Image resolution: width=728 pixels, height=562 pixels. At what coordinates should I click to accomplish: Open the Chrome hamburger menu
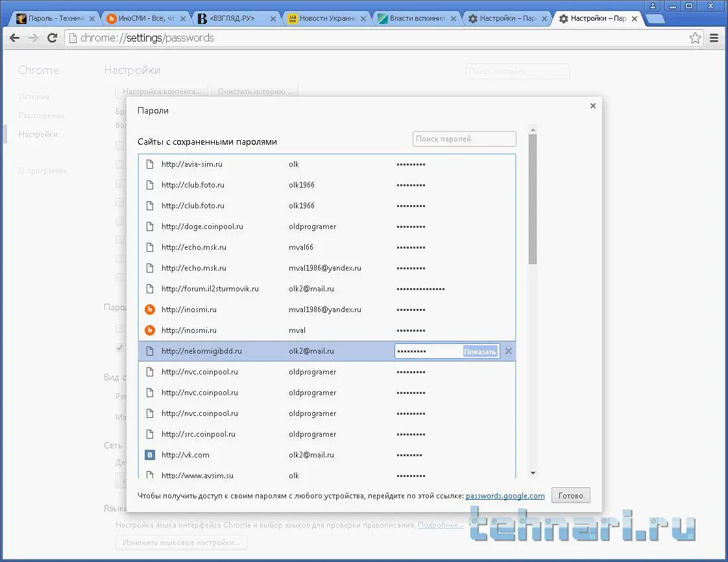(x=714, y=38)
